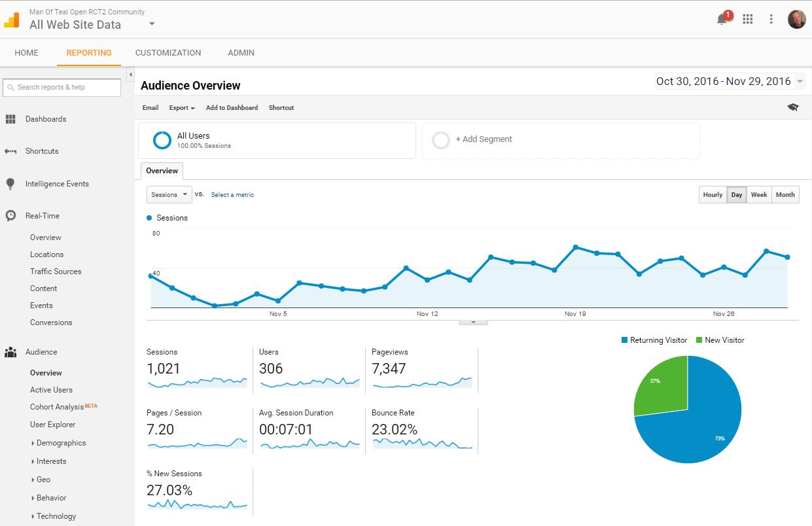This screenshot has width=812, height=526.
Task: Open the three-dot options menu
Action: tap(771, 19)
